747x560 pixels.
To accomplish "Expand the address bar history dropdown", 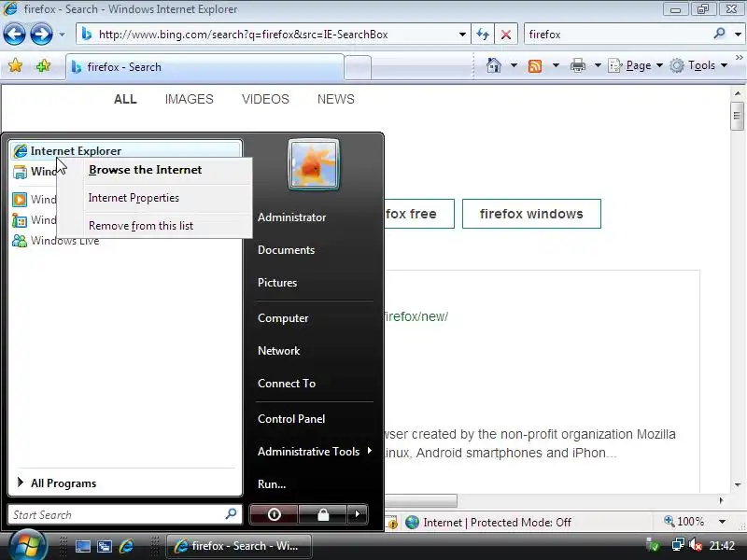I will click(462, 35).
